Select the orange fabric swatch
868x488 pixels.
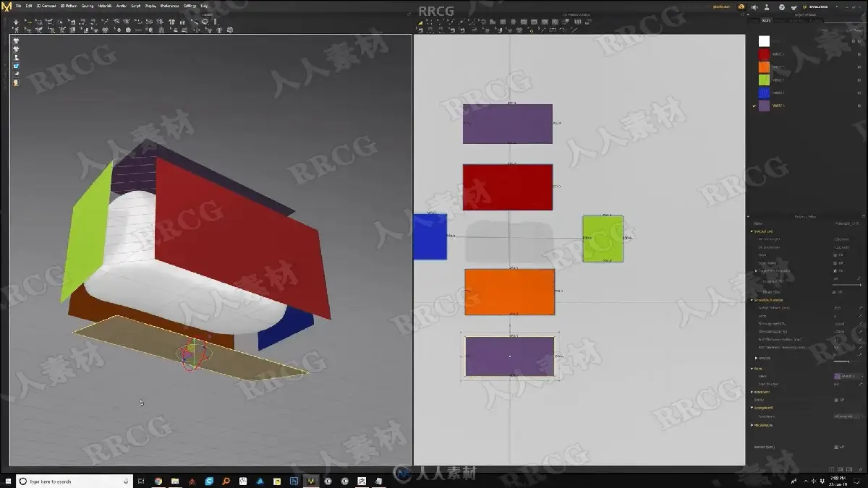click(x=764, y=67)
